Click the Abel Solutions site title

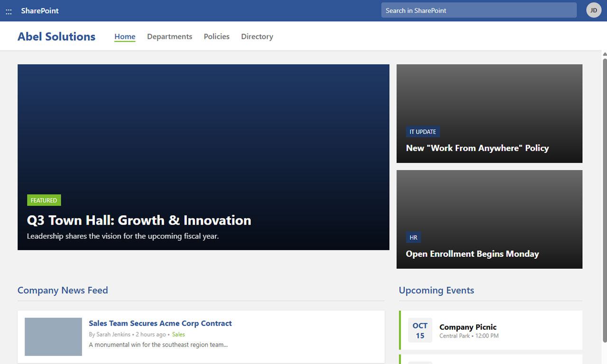pos(56,36)
